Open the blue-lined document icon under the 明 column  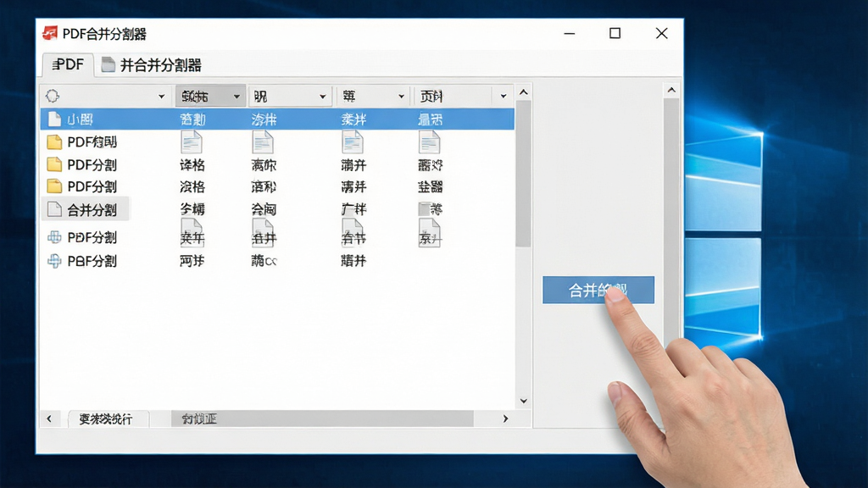(263, 142)
